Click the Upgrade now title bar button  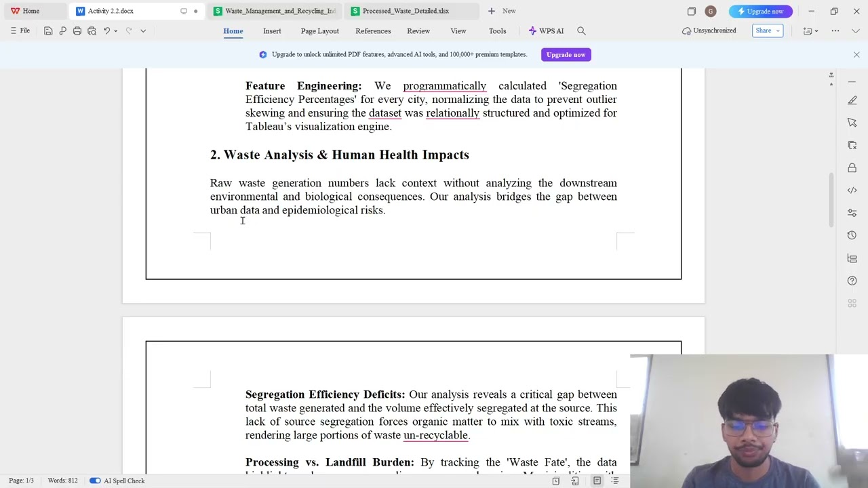tap(760, 11)
